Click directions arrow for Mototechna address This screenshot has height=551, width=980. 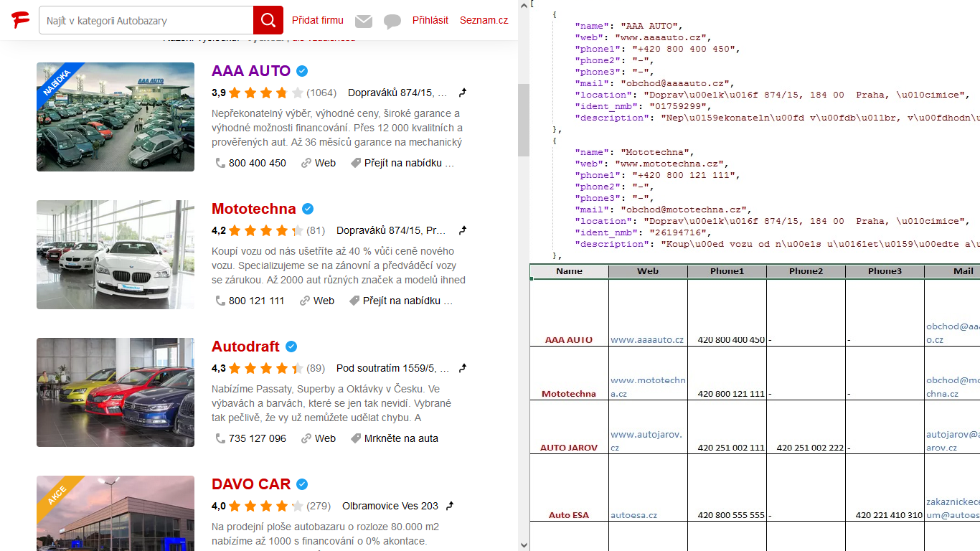click(x=463, y=230)
